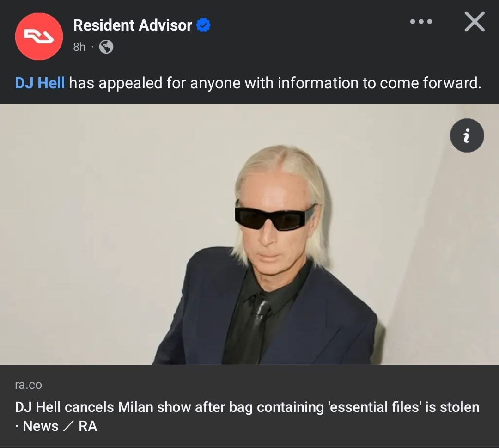This screenshot has width=499, height=448.
Task: Click the 8h post timestamp
Action: (x=79, y=47)
